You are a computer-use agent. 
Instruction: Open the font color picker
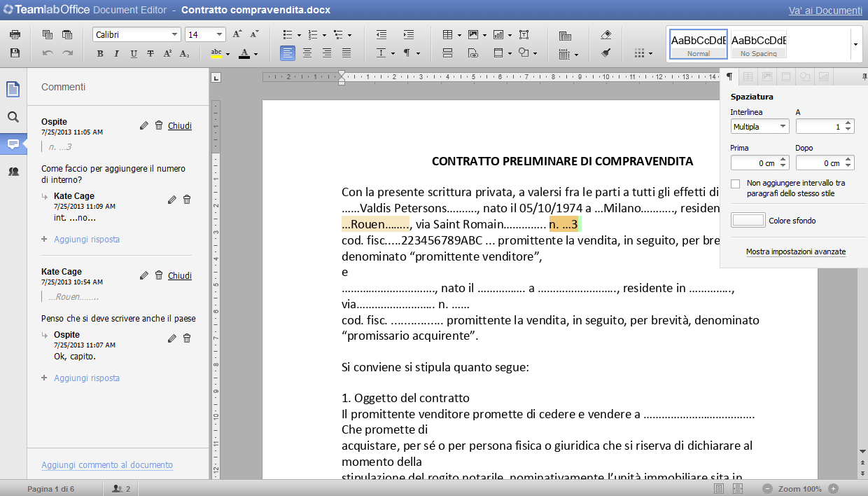point(255,53)
